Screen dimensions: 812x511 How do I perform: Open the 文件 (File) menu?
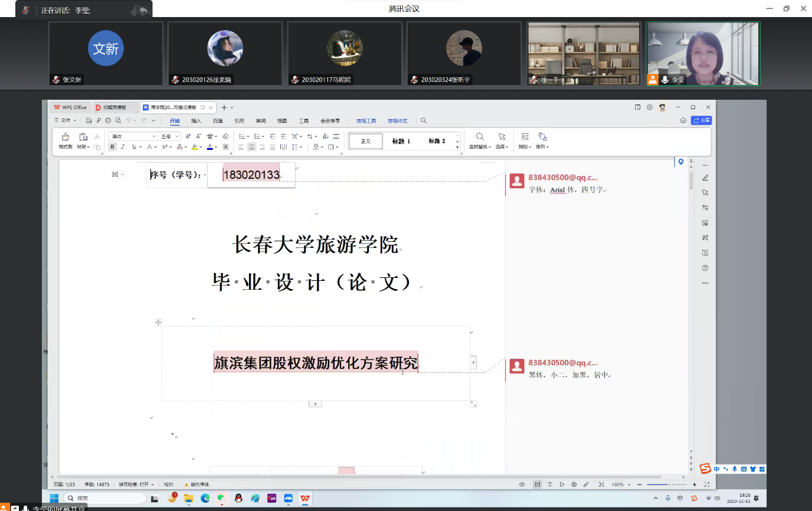[66, 120]
